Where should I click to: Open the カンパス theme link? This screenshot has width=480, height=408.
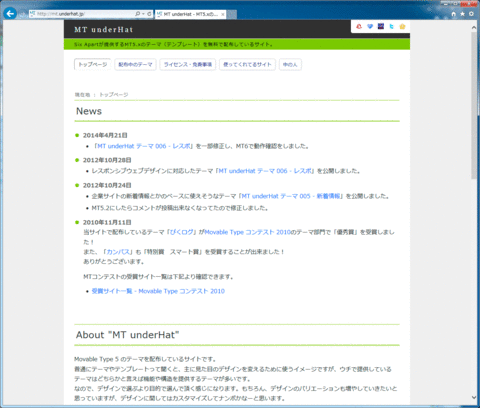(x=118, y=252)
